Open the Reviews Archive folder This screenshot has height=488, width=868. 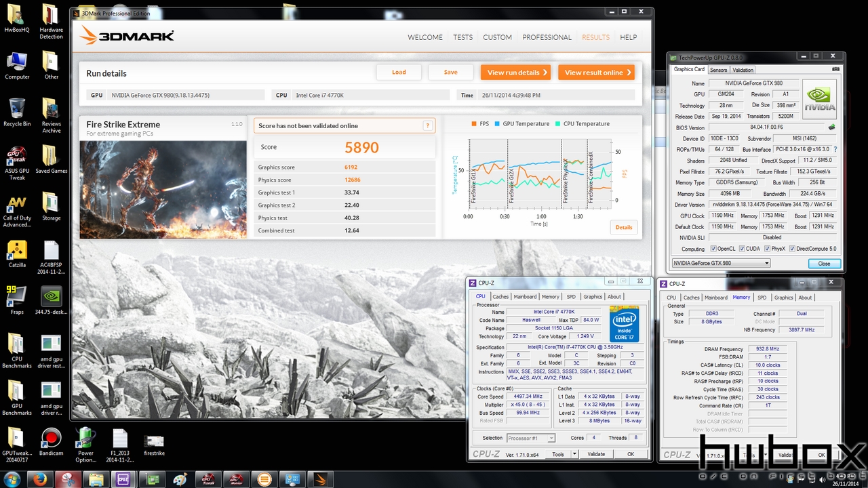(52, 115)
